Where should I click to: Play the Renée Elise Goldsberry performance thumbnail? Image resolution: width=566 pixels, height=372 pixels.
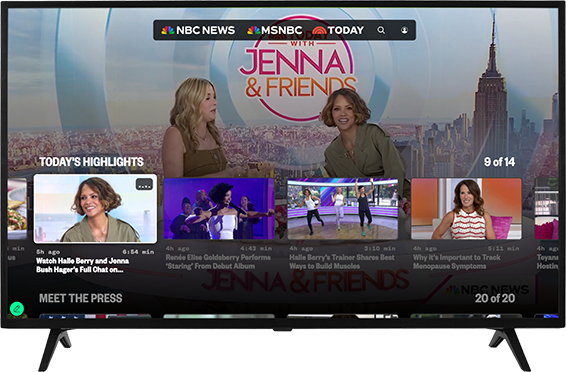(219, 209)
